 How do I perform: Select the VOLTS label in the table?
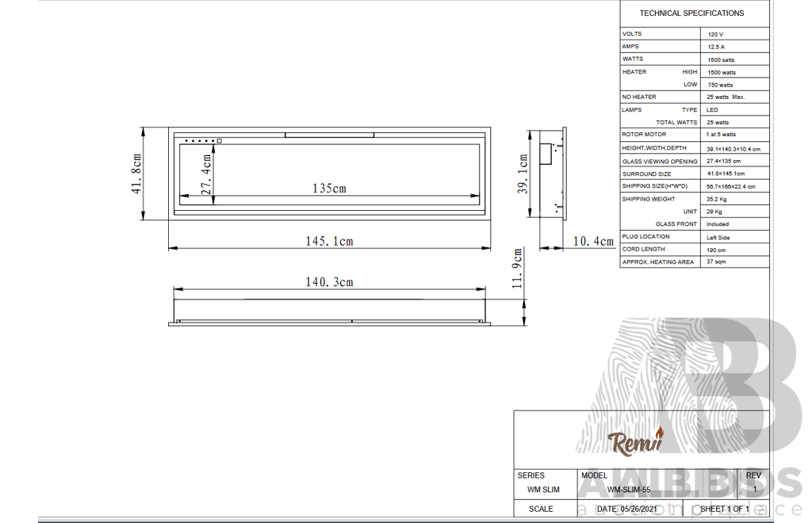[632, 33]
